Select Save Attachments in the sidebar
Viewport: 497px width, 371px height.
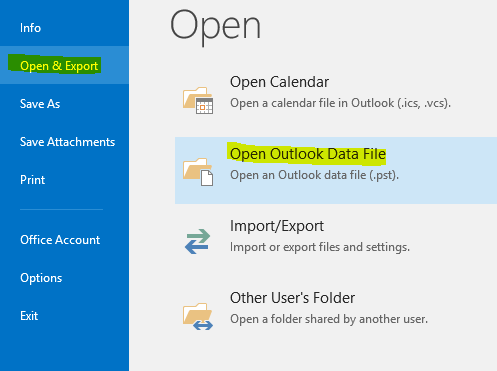(67, 142)
